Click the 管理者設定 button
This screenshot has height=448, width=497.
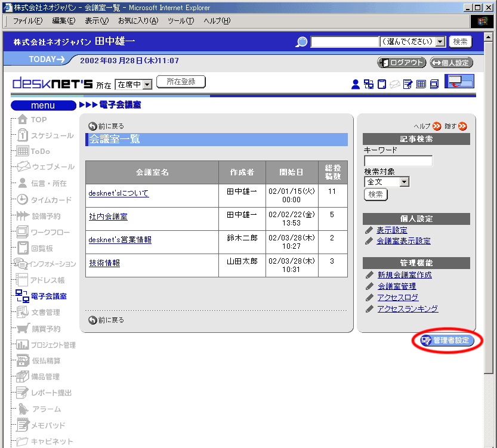coord(447,341)
